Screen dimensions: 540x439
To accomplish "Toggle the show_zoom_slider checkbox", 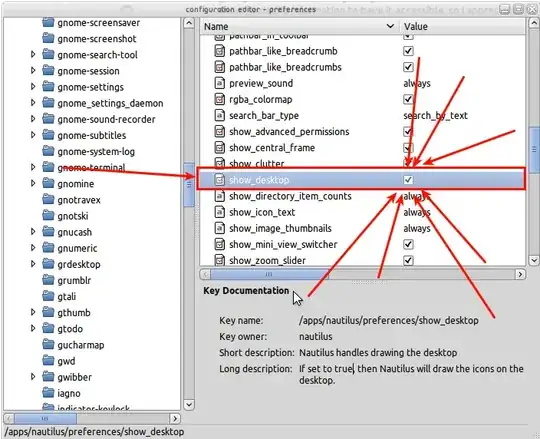I will [408, 260].
